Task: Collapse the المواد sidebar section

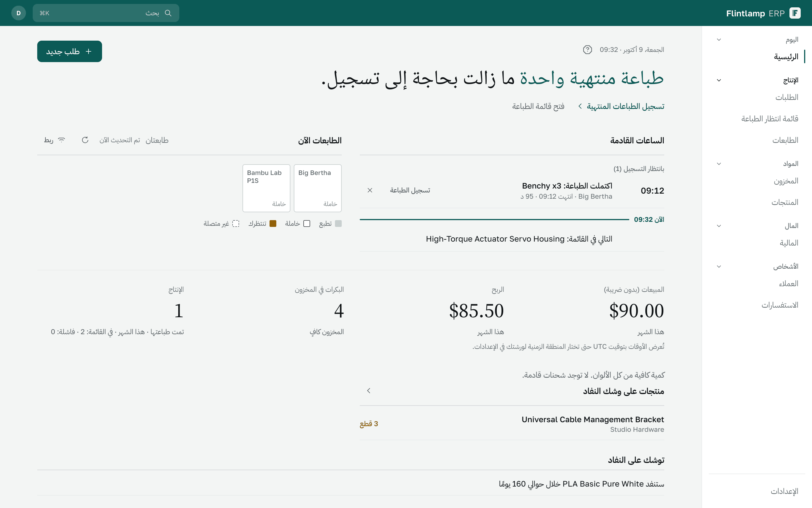Action: pos(719,164)
